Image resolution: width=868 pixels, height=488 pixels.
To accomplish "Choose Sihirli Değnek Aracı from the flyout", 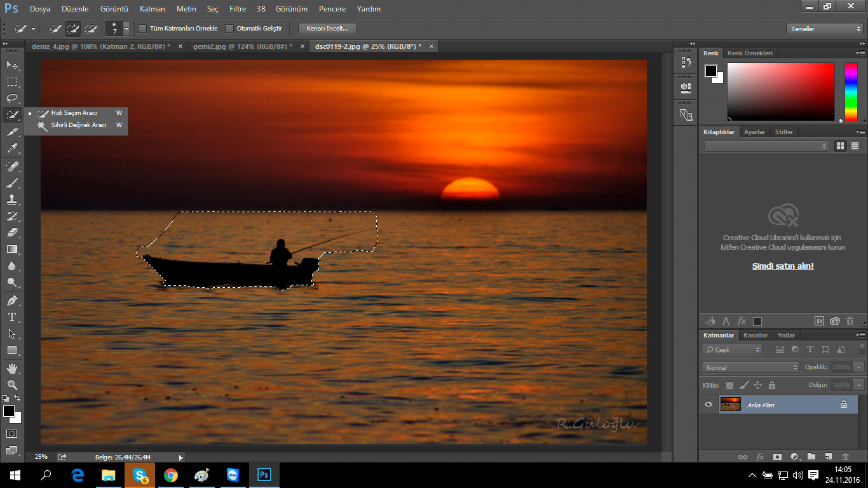I will [78, 125].
